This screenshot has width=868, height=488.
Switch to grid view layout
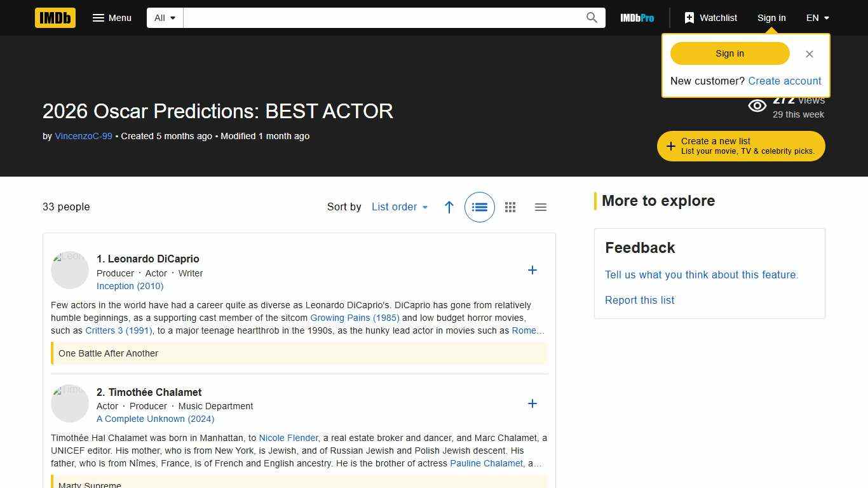point(510,207)
